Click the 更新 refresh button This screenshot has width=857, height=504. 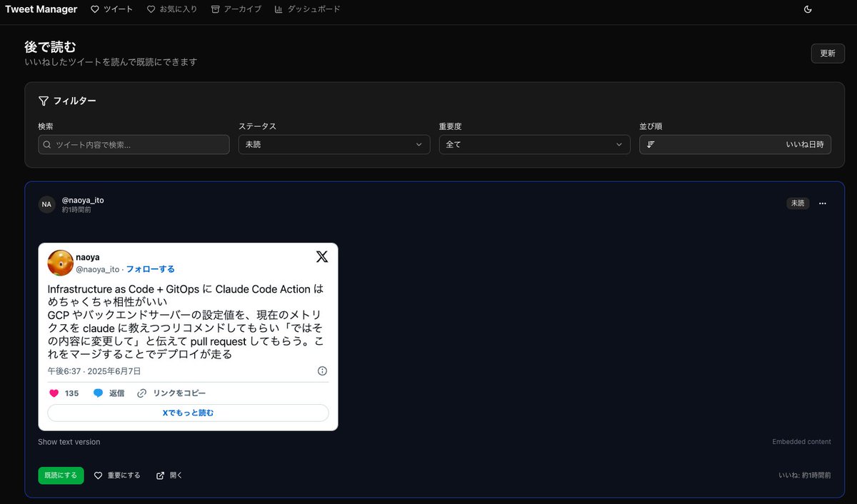tap(828, 53)
